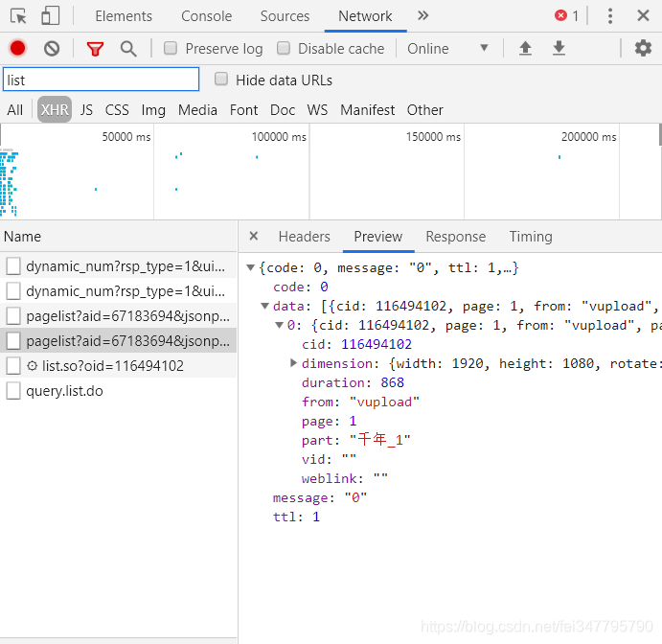The height and width of the screenshot is (644, 662).
Task: Click the filter text field containing list
Action: pos(101,80)
